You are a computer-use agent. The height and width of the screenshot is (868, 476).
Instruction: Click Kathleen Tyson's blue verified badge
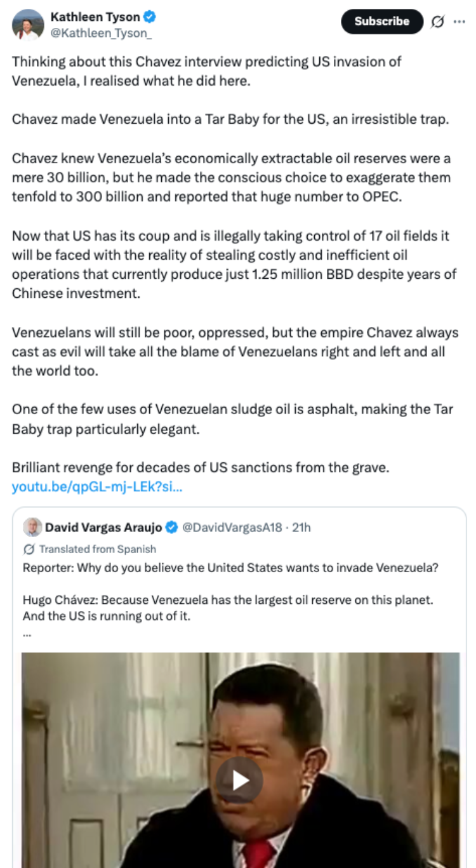[x=150, y=17]
